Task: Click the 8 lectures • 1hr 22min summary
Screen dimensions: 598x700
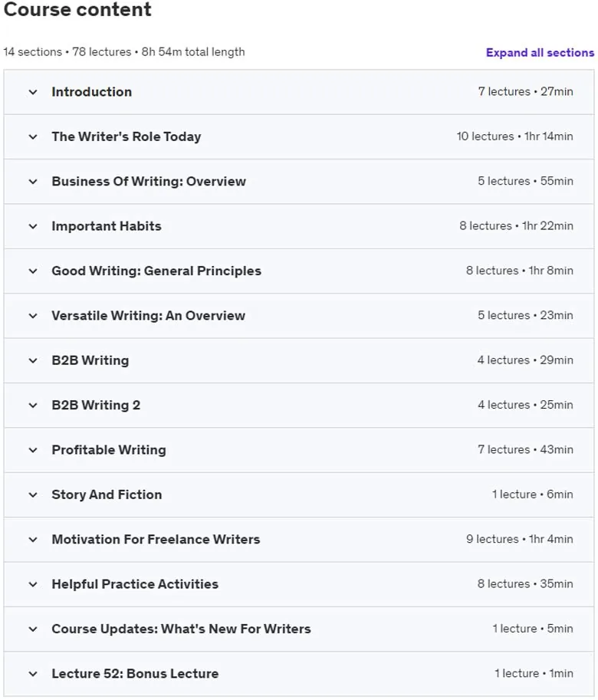Action: pos(516,226)
